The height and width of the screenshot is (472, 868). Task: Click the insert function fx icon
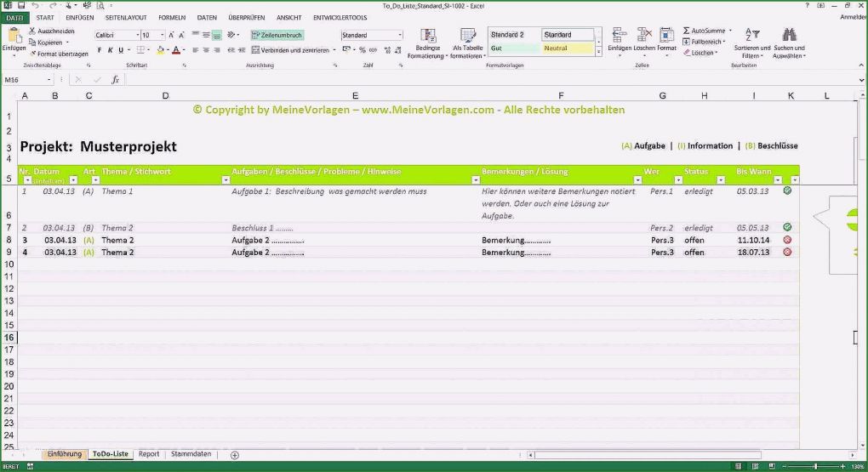click(x=115, y=79)
